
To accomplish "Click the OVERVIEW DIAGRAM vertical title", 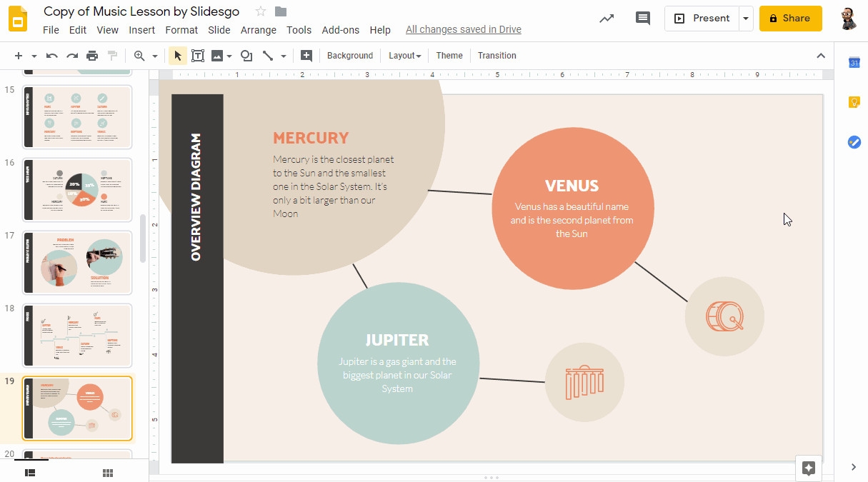I will [196, 197].
